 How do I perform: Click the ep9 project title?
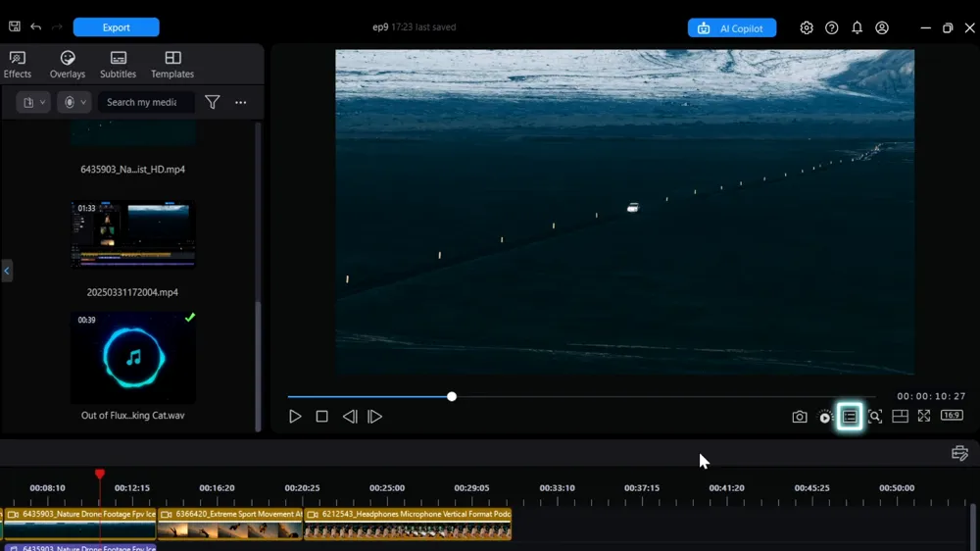380,26
